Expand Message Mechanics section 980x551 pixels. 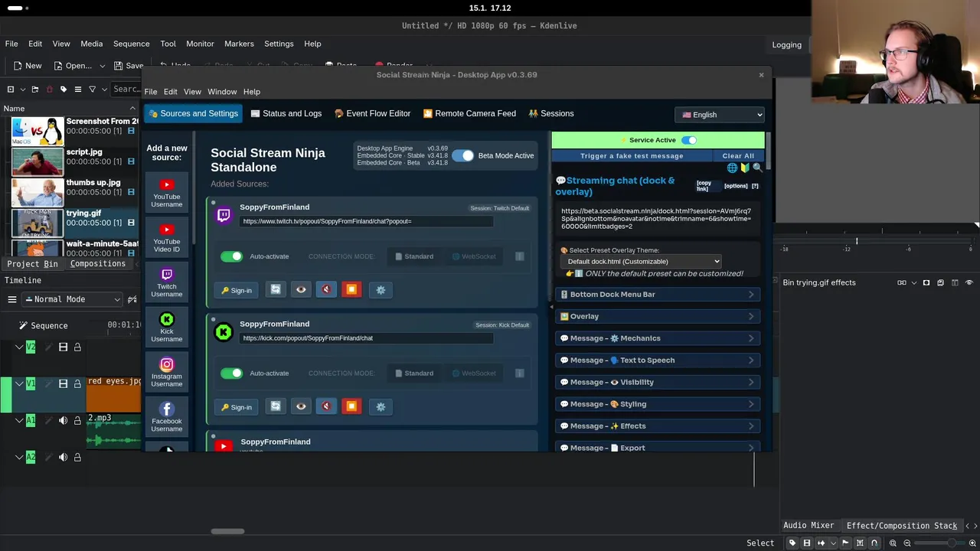click(658, 338)
